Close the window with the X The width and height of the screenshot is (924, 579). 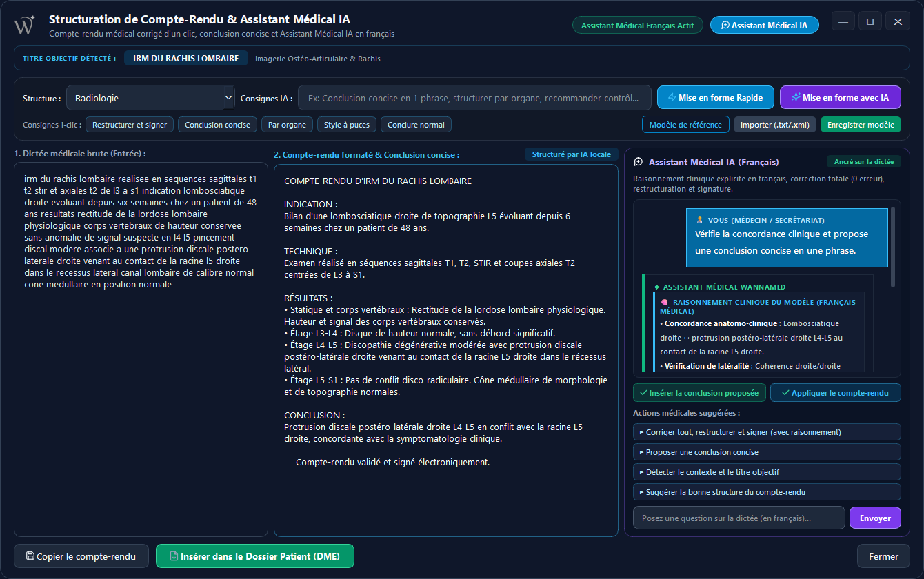[898, 21]
